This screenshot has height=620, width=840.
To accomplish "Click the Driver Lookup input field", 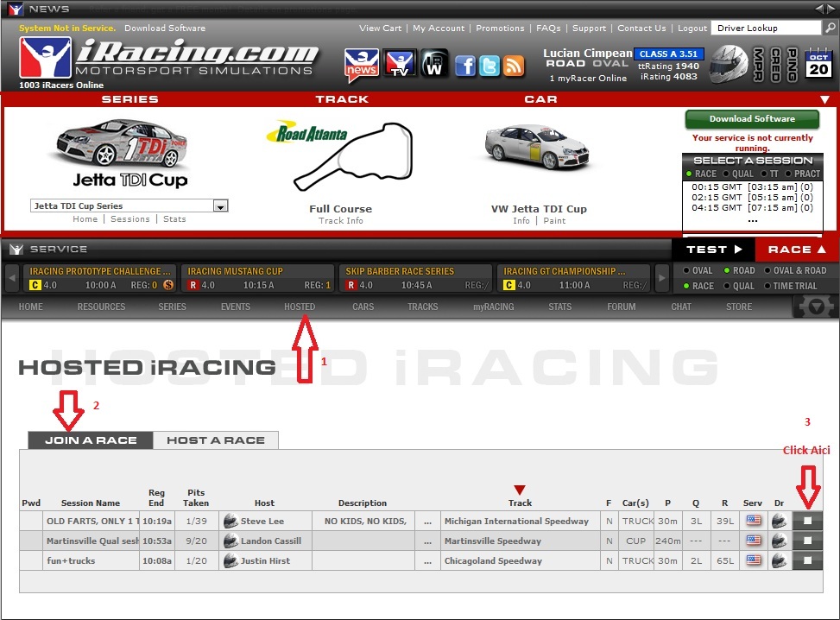I will pyautogui.click(x=766, y=28).
